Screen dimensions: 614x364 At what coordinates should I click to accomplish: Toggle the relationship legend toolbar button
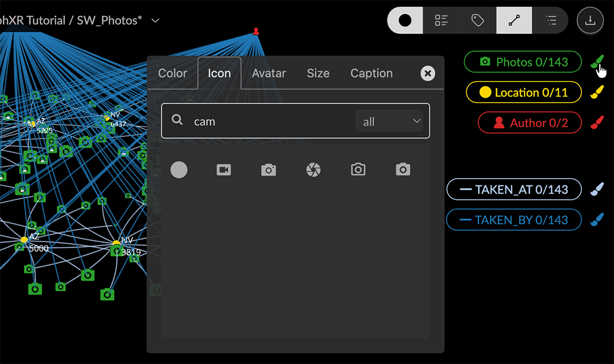[x=514, y=20]
